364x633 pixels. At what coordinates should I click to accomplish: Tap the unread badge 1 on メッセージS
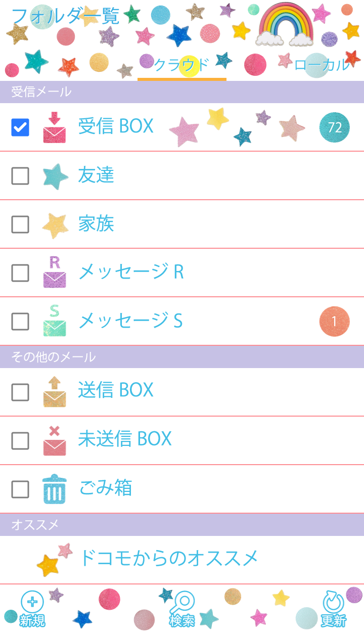[x=335, y=321]
